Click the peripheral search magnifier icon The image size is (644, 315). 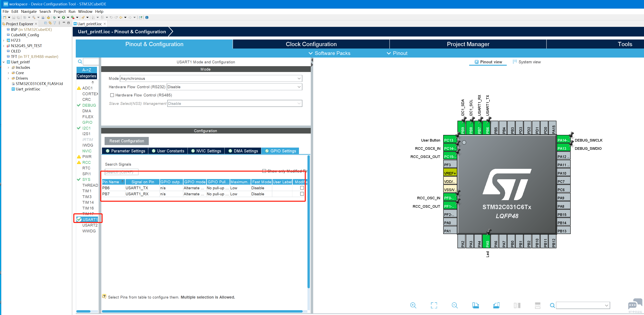(80, 62)
